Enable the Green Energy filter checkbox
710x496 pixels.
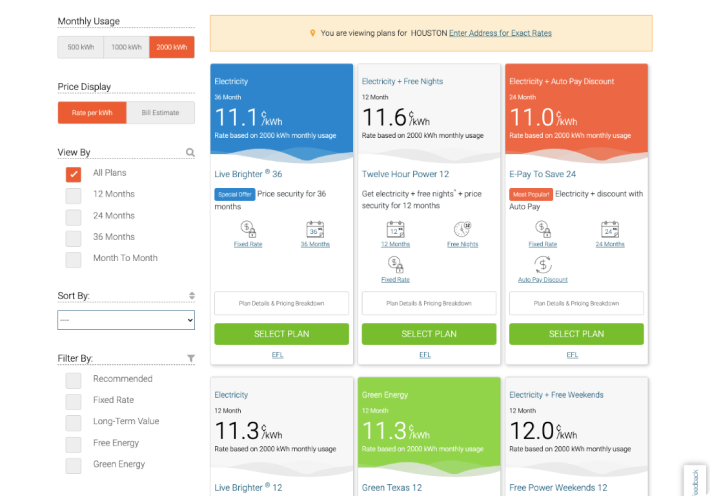pyautogui.click(x=73, y=465)
